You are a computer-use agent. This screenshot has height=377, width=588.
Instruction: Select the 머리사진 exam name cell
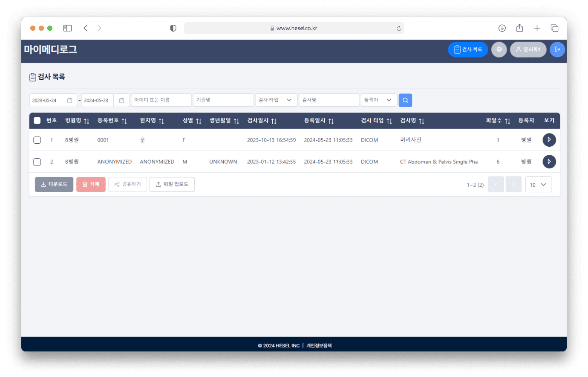[x=411, y=140]
